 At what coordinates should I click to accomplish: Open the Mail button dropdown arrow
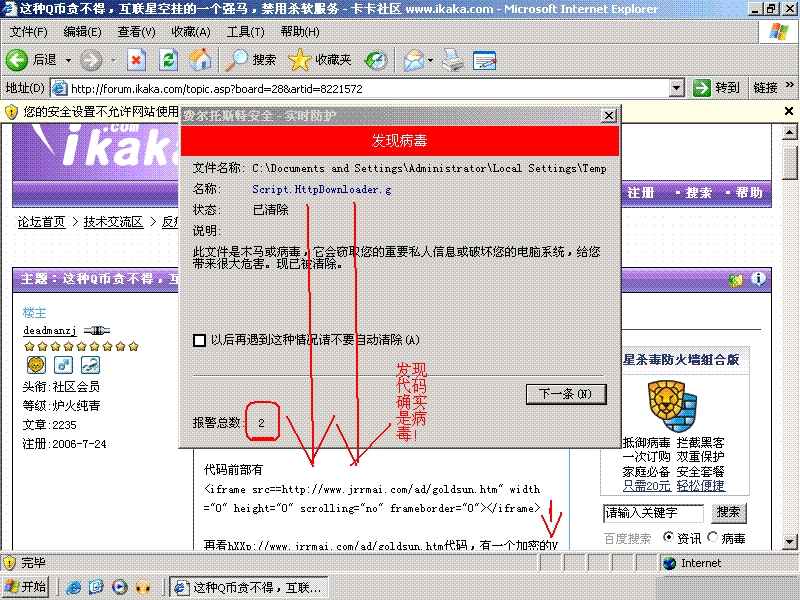(x=431, y=60)
